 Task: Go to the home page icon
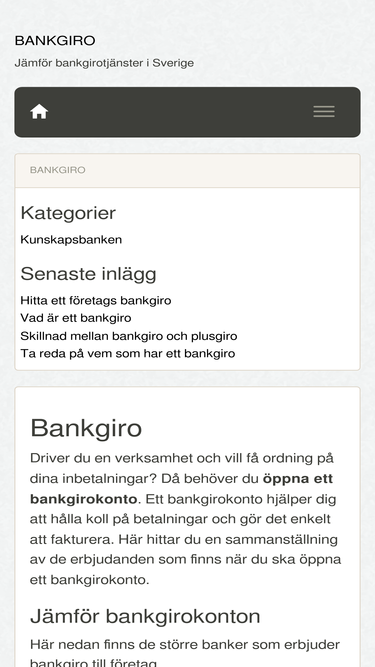point(39,112)
